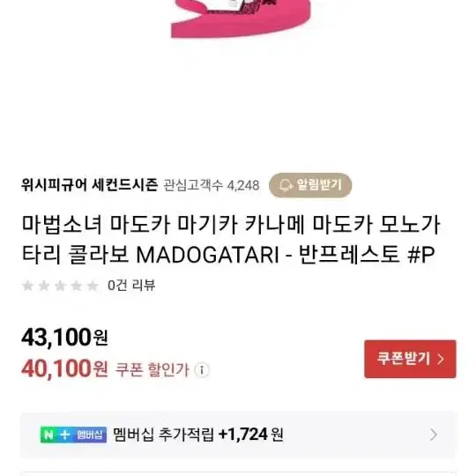This screenshot has width=476, height=476.
Task: Click the third review star
Action: click(x=60, y=286)
